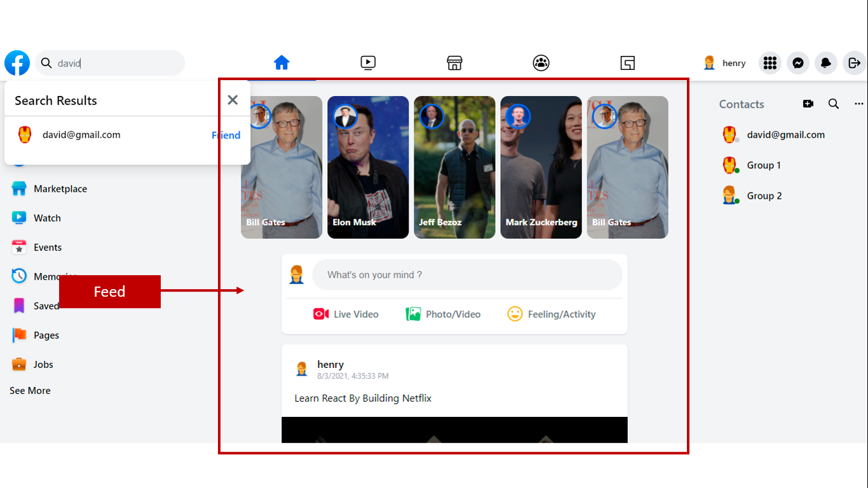This screenshot has height=488, width=868.
Task: Click the Saved bookmark icon
Action: (19, 306)
